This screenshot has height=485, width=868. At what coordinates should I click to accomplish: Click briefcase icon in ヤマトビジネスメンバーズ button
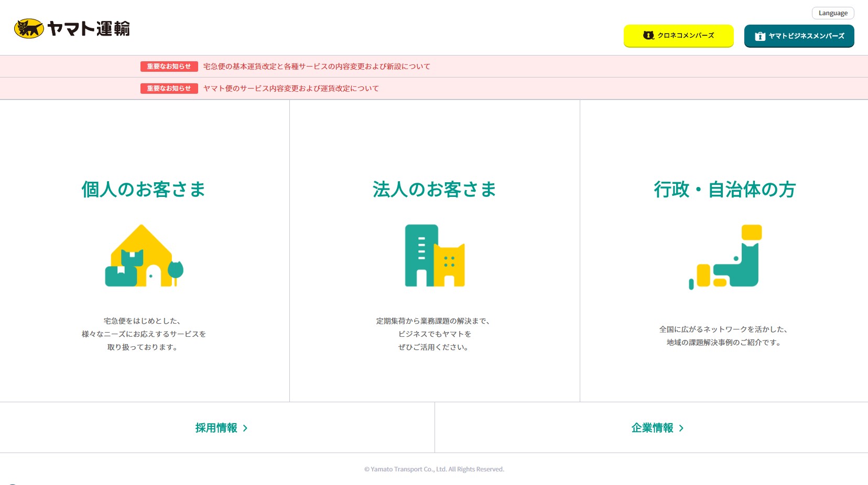pyautogui.click(x=760, y=36)
